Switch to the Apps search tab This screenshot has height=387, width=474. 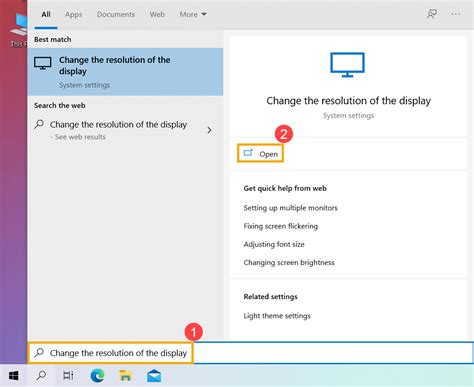click(x=73, y=14)
